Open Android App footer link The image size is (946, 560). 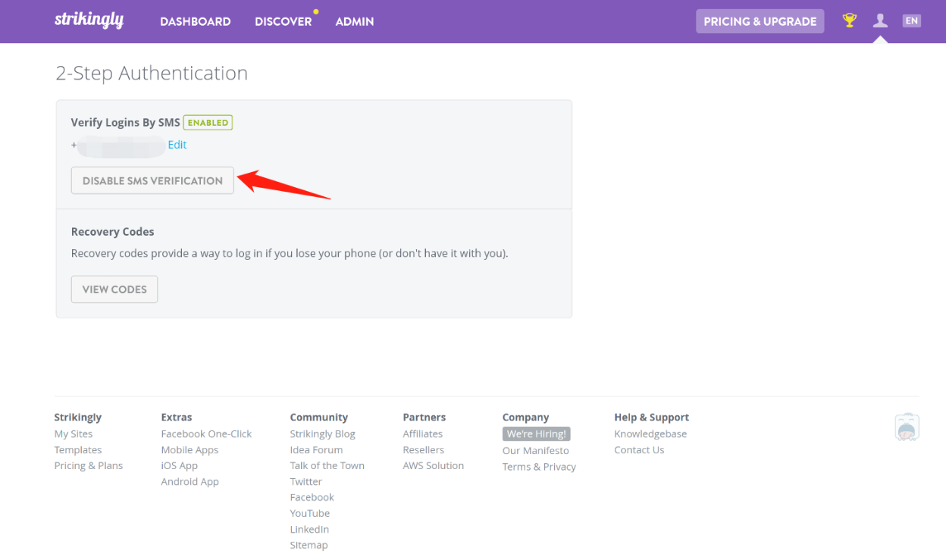190,482
